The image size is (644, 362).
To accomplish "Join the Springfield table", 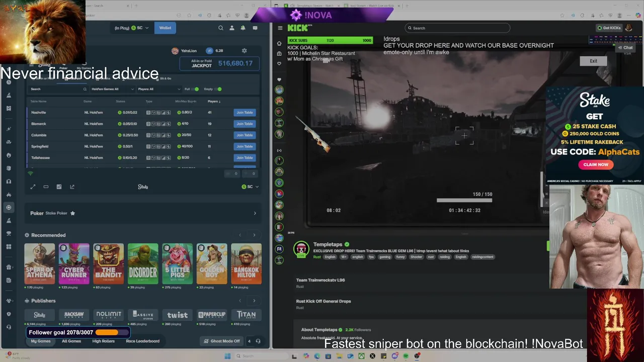I will click(x=245, y=146).
